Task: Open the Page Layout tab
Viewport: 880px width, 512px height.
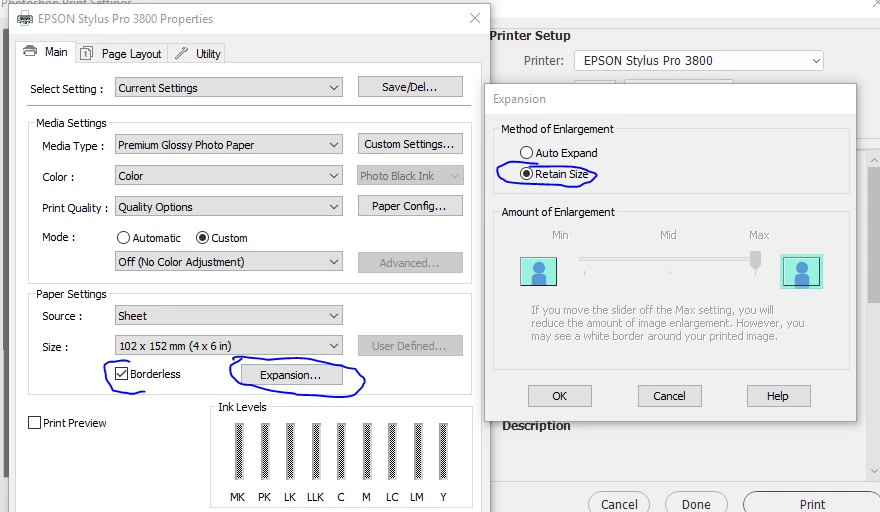Action: [121, 54]
